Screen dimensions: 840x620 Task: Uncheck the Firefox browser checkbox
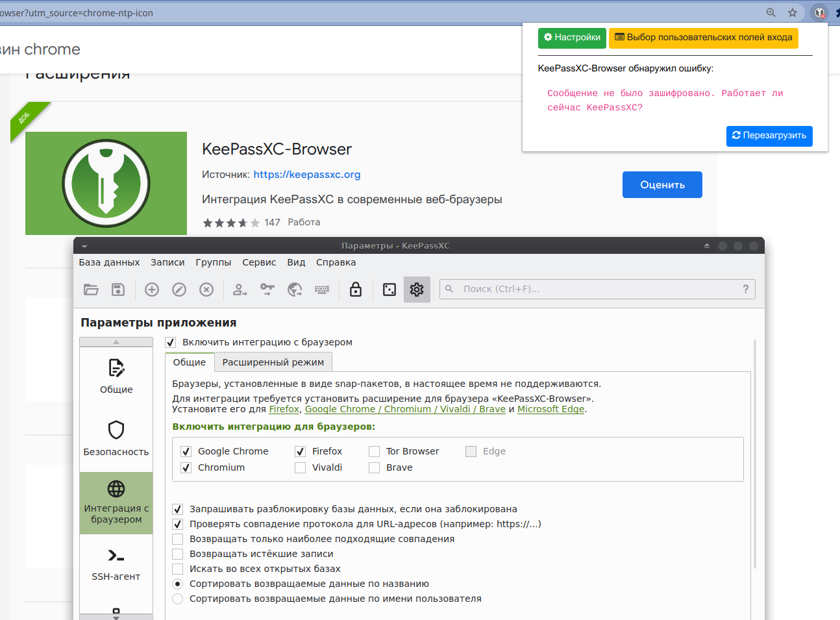pyautogui.click(x=300, y=452)
